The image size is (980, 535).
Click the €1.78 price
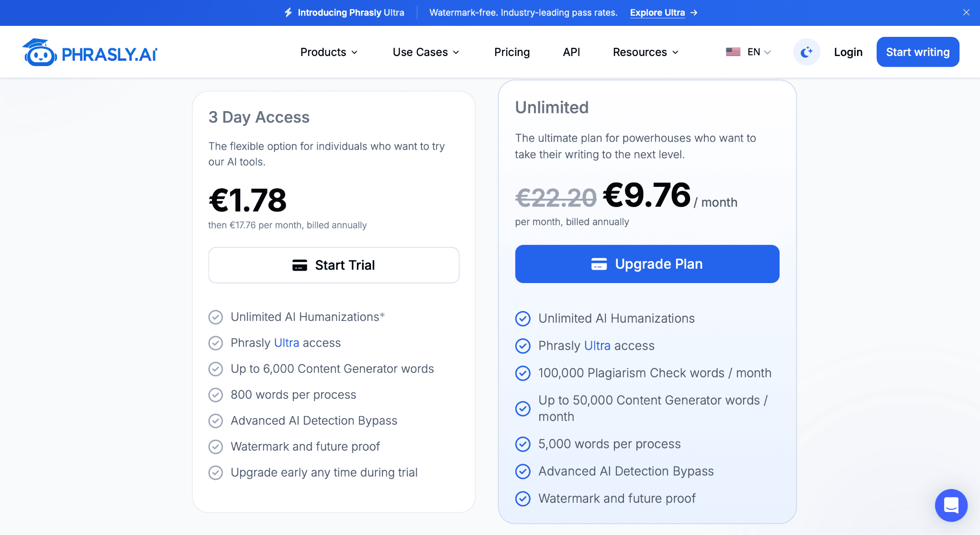247,200
